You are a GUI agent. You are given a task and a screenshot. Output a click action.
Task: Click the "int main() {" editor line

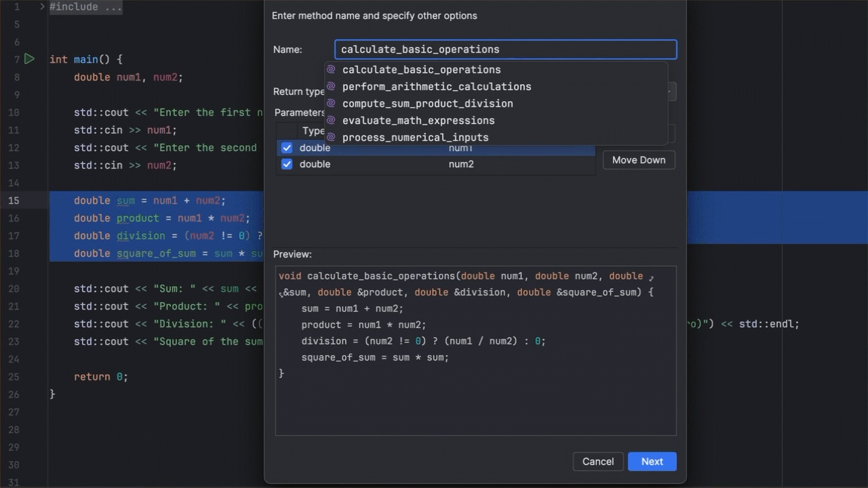(x=86, y=60)
